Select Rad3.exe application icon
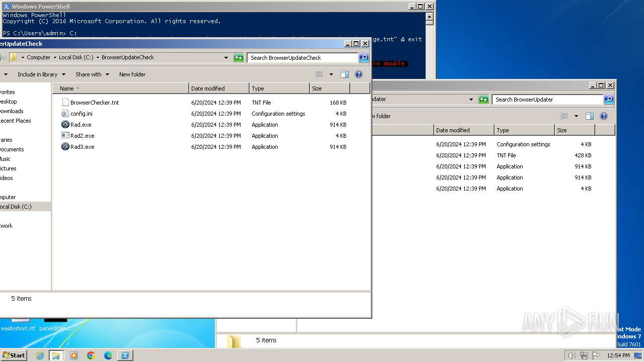644x362 pixels. [65, 147]
